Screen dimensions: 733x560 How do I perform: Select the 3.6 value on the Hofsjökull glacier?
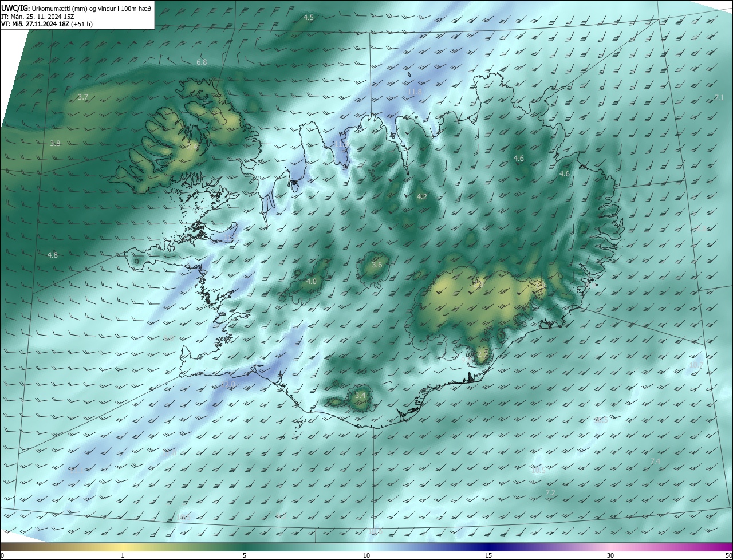[377, 265]
